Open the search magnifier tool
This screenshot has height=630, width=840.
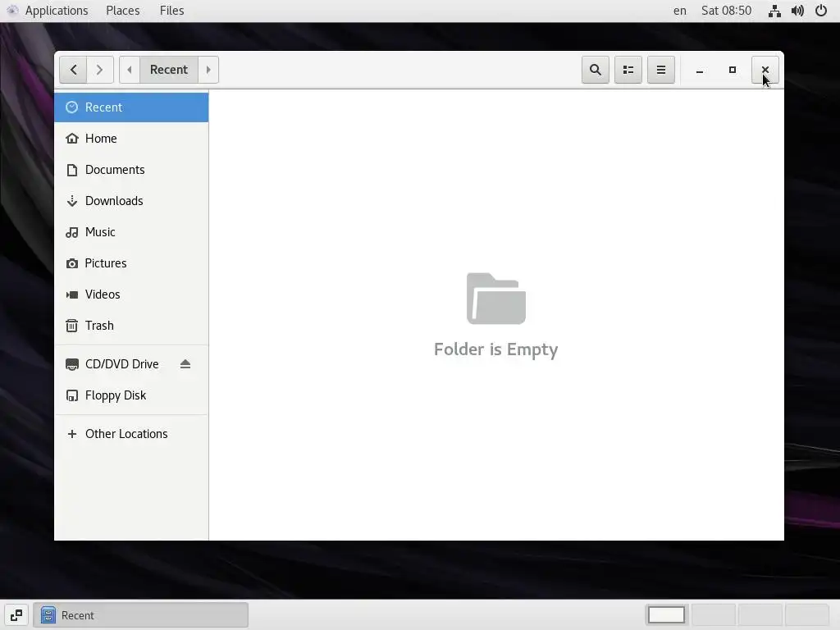pyautogui.click(x=596, y=70)
